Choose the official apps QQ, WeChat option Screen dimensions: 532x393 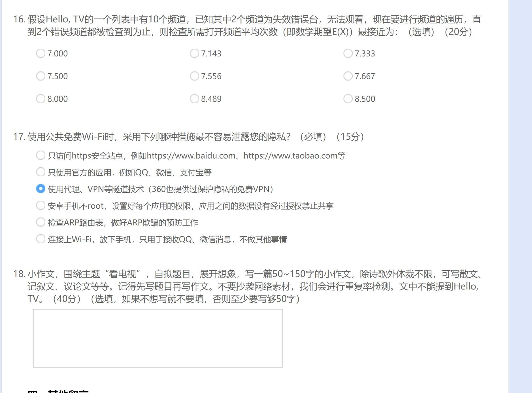41,172
